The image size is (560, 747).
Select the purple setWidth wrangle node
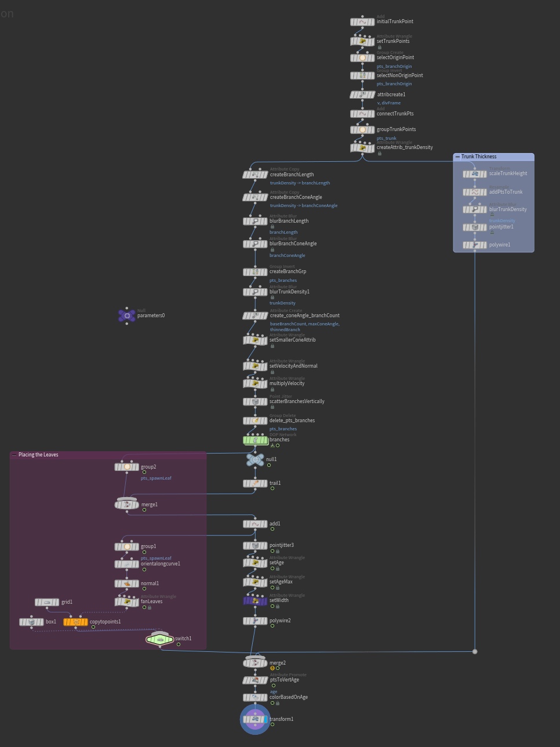tap(255, 601)
